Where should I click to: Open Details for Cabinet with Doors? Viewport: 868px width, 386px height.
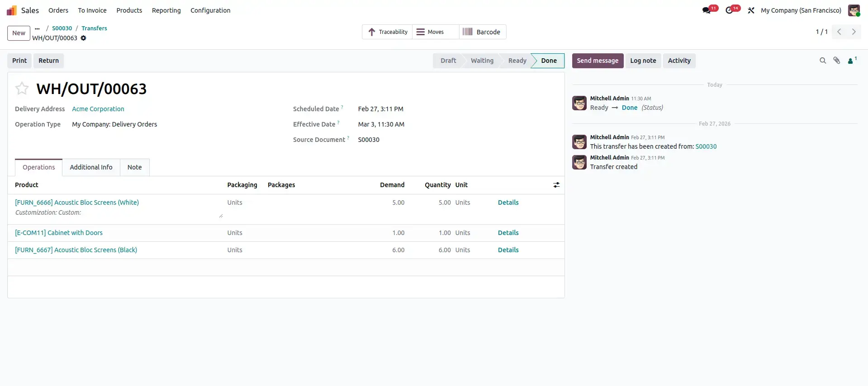click(x=508, y=233)
